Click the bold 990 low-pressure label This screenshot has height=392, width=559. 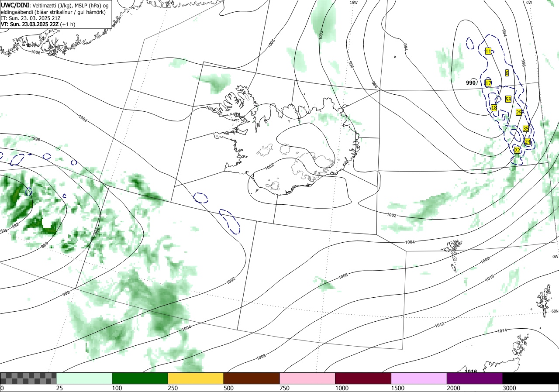point(471,83)
